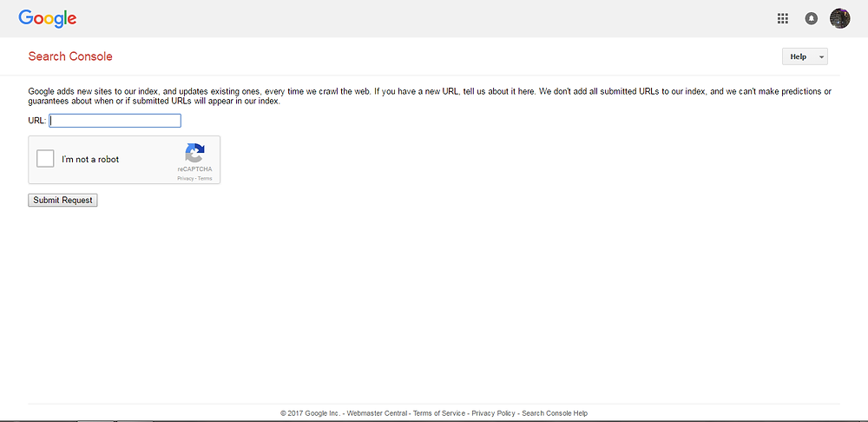Open the Search Console heading link
The height and width of the screenshot is (422, 868).
tap(70, 56)
